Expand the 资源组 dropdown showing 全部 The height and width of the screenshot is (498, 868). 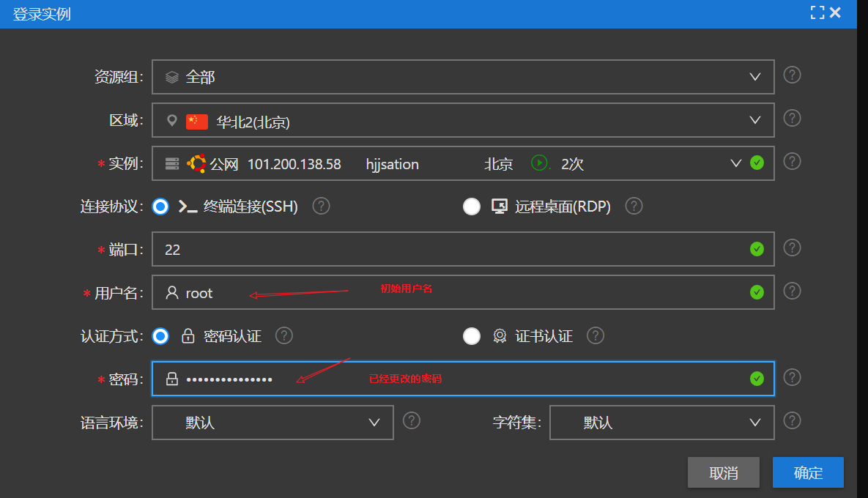click(463, 77)
